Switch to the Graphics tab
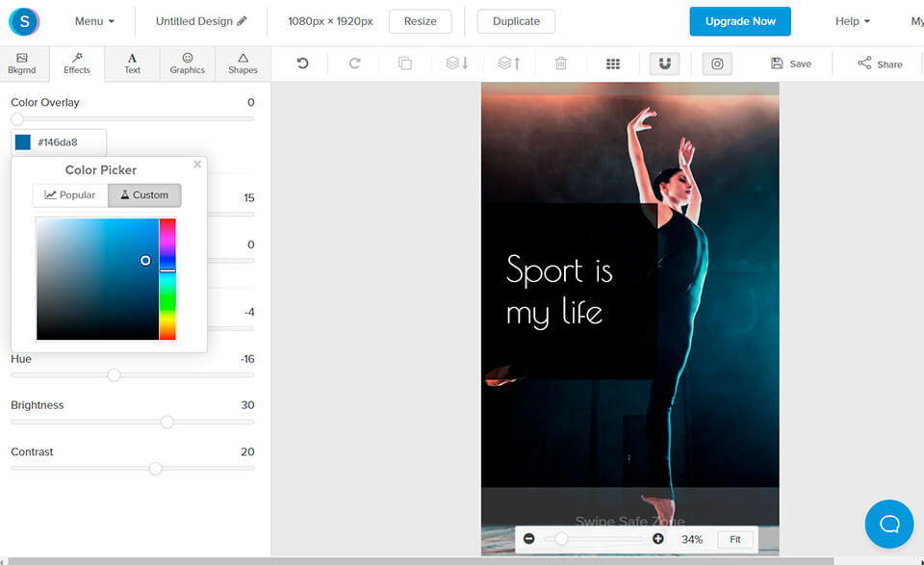This screenshot has height=565, width=924. (x=187, y=64)
